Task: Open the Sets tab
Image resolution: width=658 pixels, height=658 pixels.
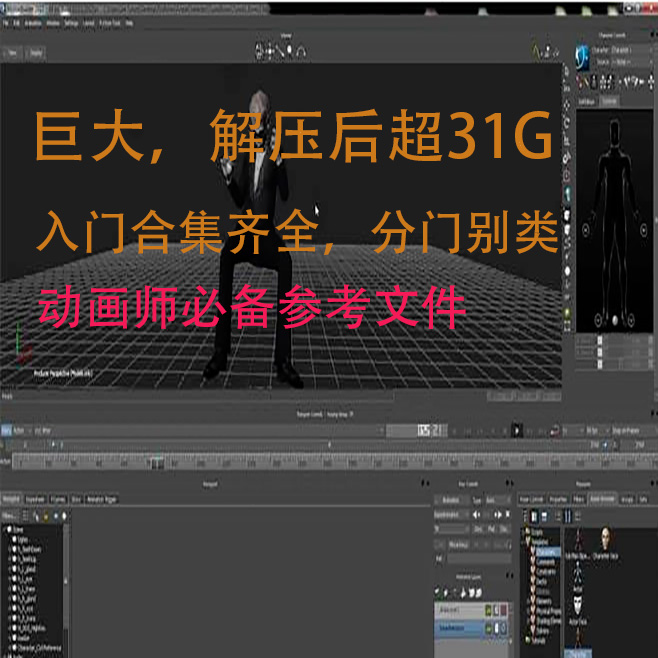Action: tap(643, 499)
